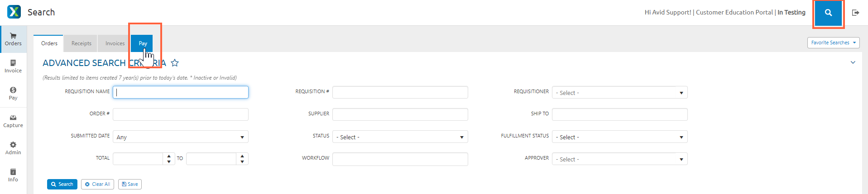Open the Favorite Searches dropdown
The height and width of the screenshot is (194, 868).
coord(833,43)
